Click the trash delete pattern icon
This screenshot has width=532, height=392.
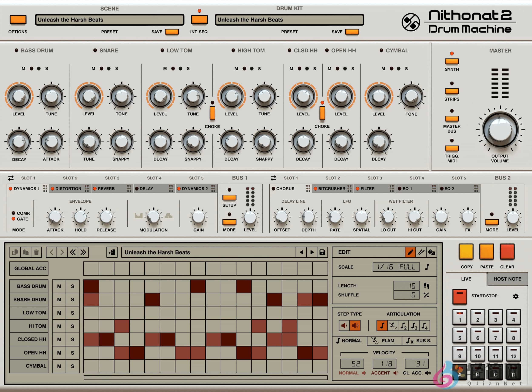(36, 252)
